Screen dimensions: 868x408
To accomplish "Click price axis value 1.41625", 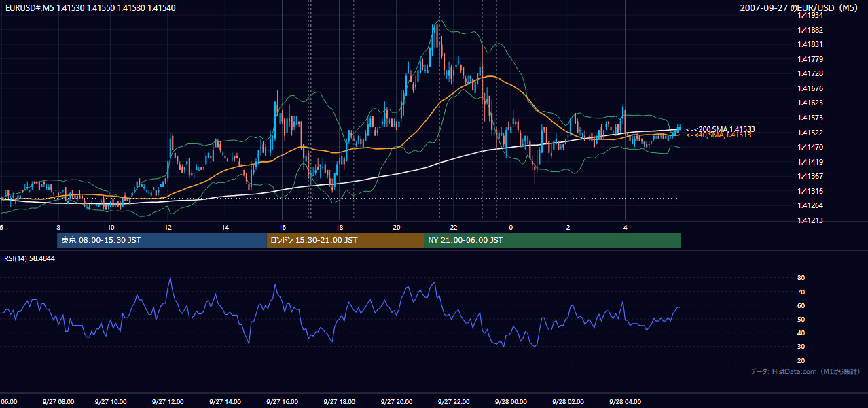I will [810, 103].
